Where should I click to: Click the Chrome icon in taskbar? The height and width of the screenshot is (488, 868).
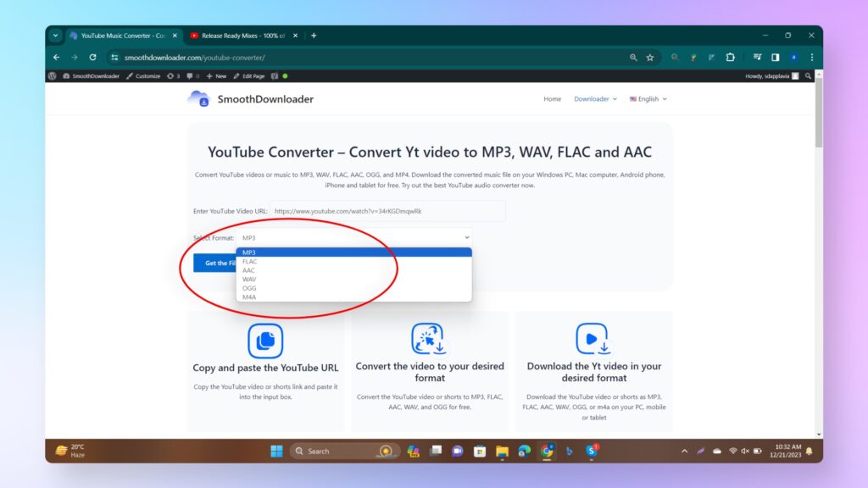pos(547,451)
